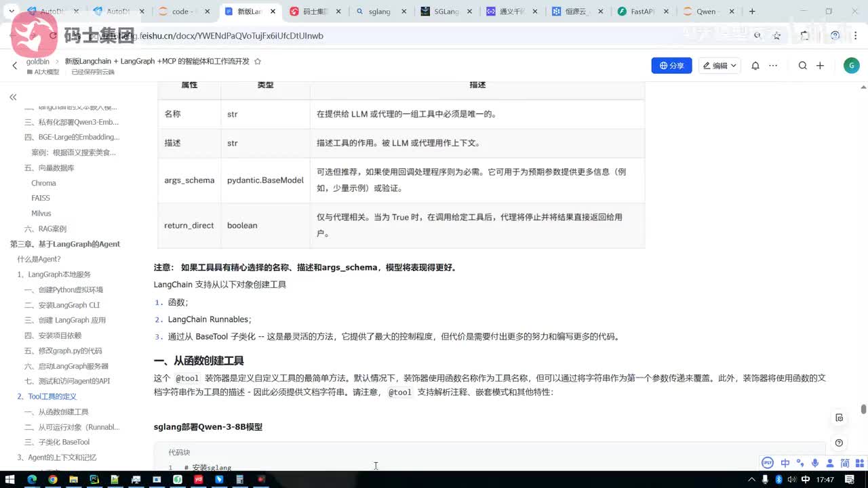Open the goldbin breadcrumb link
Image resolution: width=868 pixels, height=488 pixels.
click(x=38, y=61)
